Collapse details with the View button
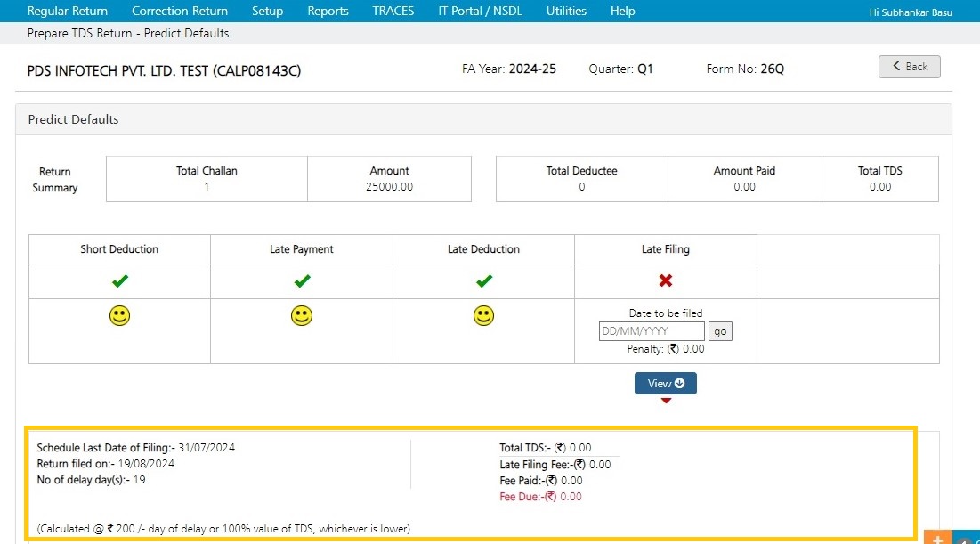 tap(666, 384)
